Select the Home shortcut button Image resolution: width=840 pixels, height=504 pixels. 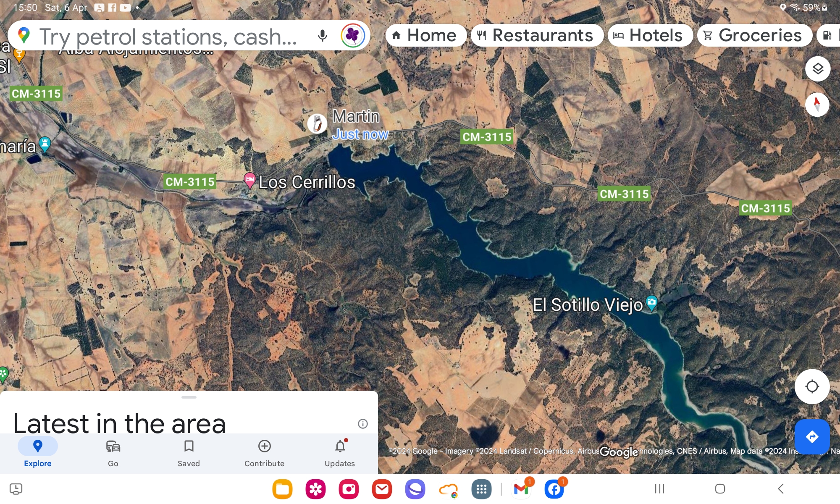tap(424, 35)
